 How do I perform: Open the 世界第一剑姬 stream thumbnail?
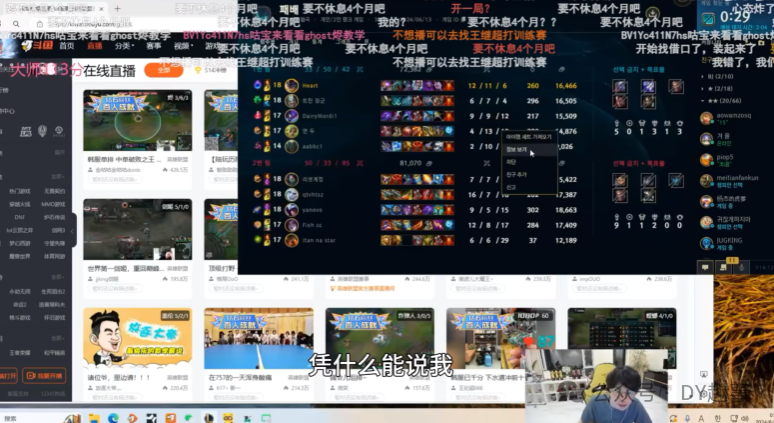click(137, 229)
